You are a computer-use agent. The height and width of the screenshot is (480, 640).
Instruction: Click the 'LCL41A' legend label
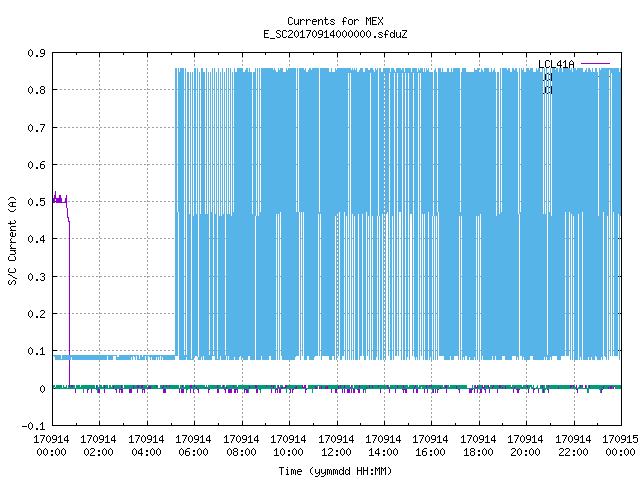click(x=556, y=64)
